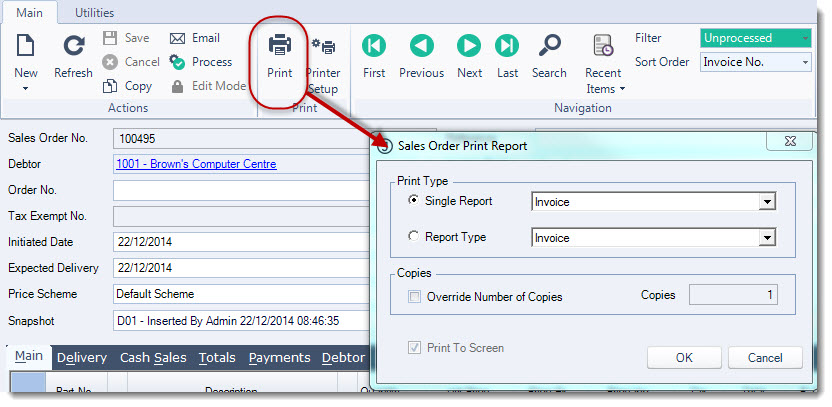The width and height of the screenshot is (832, 407).
Task: Select the Single Report radio button
Action: pyautogui.click(x=413, y=200)
